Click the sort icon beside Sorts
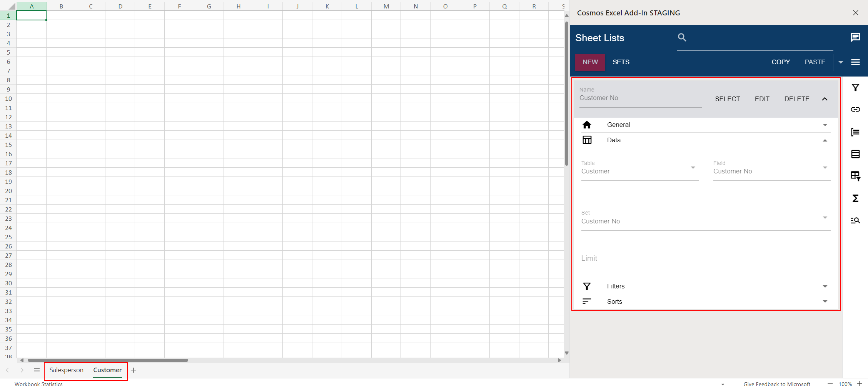Screen dimensions: 868x388 pos(587,301)
